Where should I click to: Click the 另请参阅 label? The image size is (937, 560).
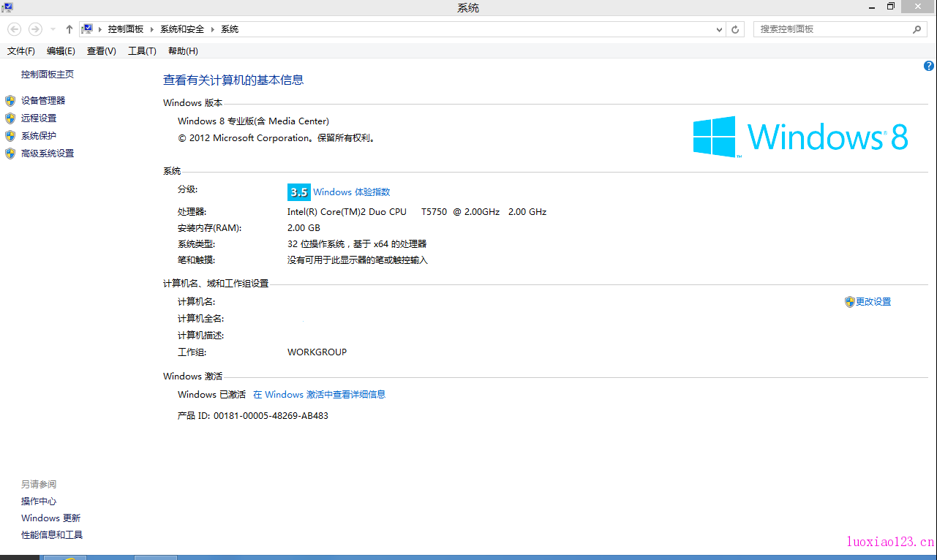coord(39,485)
